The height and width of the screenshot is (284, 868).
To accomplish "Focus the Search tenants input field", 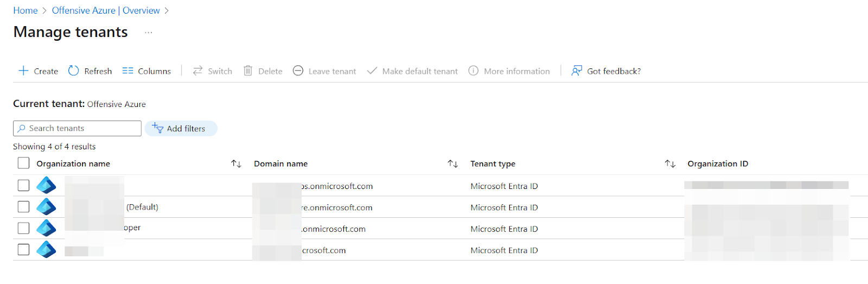I will pos(81,129).
